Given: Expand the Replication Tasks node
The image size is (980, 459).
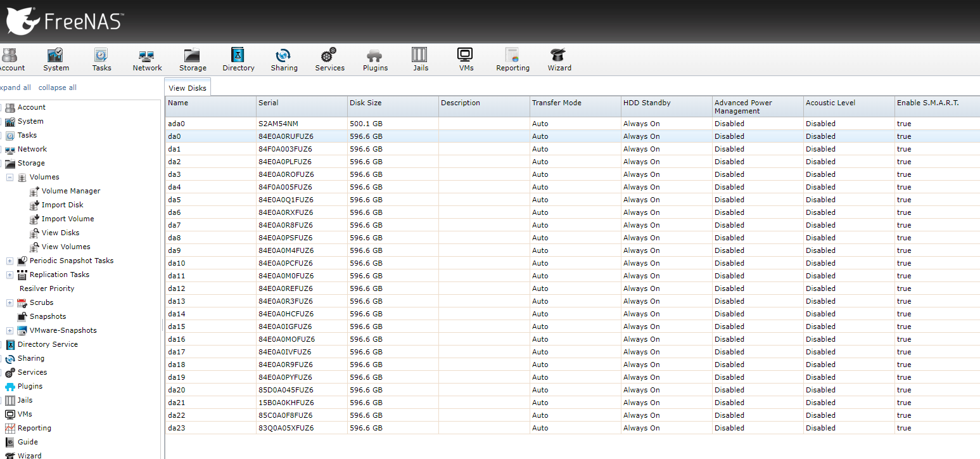Looking at the screenshot, I should pyautogui.click(x=10, y=275).
